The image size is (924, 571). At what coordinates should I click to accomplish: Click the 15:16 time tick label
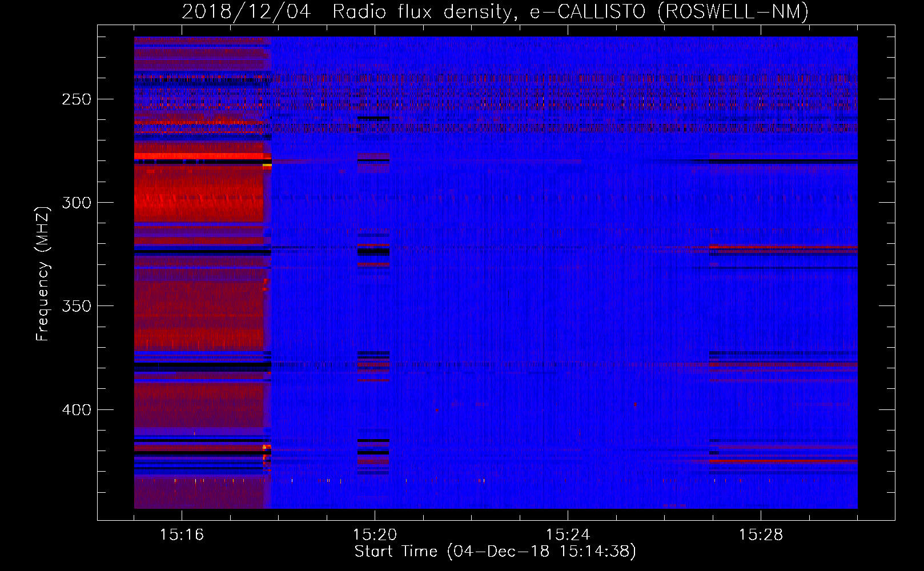point(182,535)
